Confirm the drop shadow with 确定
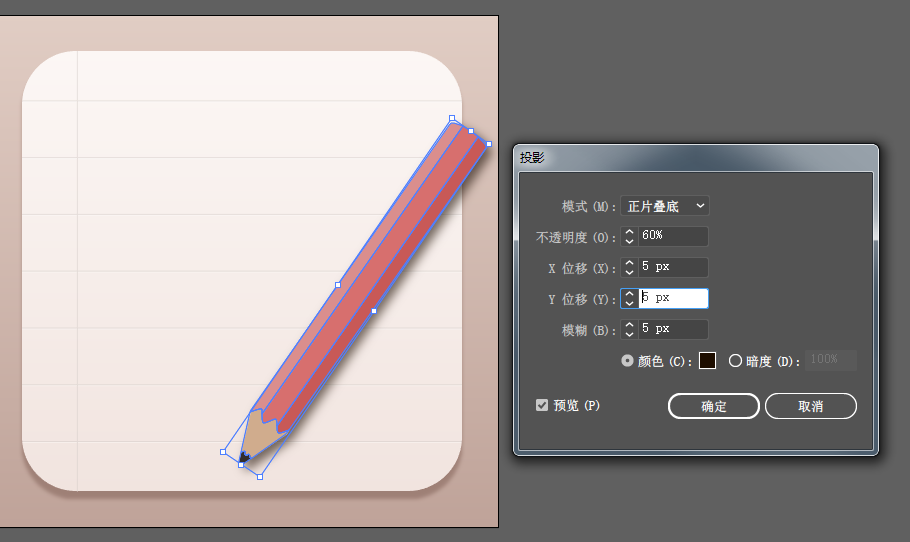 coord(714,406)
